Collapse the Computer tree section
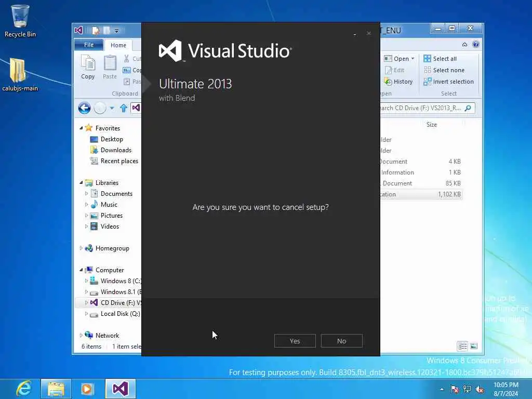The height and width of the screenshot is (399, 532). point(81,270)
